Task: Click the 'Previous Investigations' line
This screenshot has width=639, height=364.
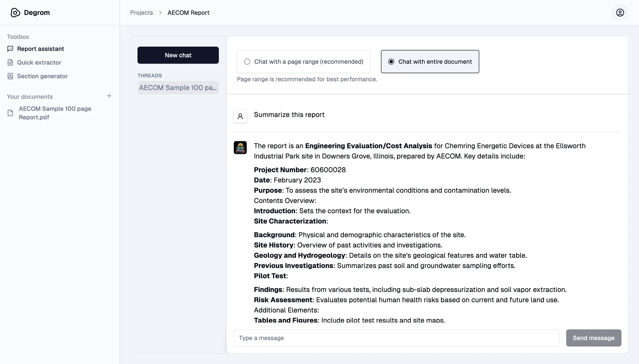Action: [385, 266]
